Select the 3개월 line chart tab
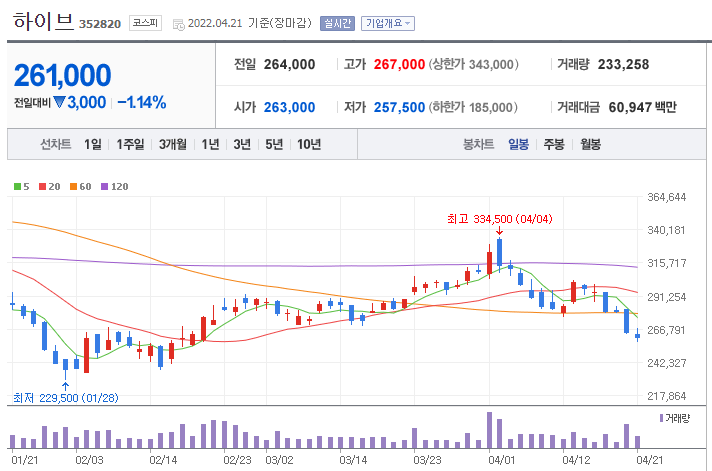 tap(173, 144)
